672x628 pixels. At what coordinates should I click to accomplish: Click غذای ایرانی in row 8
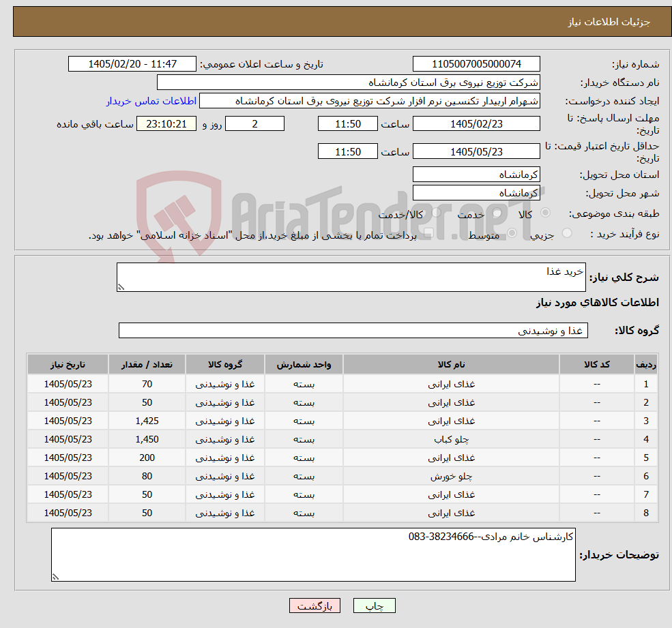451,513
